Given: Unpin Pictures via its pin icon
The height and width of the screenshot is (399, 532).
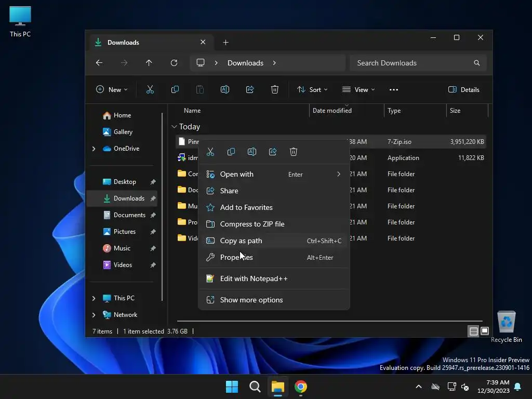Looking at the screenshot, I should pyautogui.click(x=153, y=232).
